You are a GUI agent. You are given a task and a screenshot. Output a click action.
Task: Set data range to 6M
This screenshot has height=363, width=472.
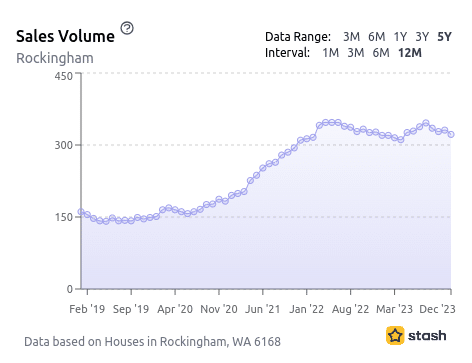pyautogui.click(x=377, y=36)
